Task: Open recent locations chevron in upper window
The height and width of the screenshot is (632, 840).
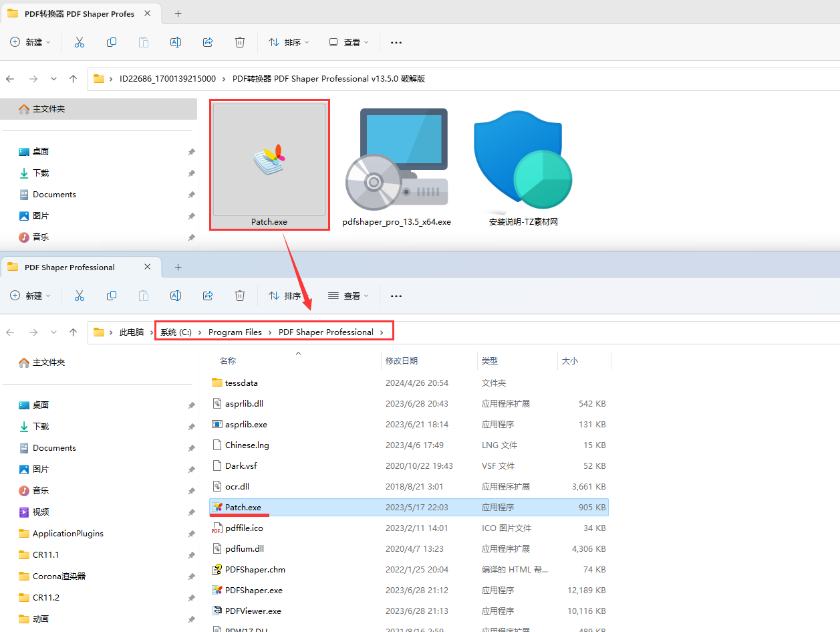Action: (x=53, y=79)
